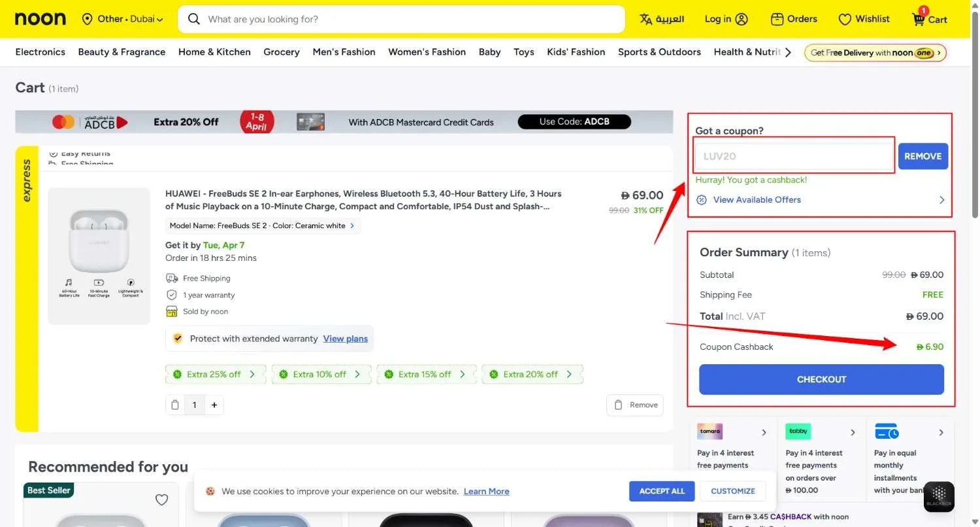Screen dimensions: 980x527
Task: Open the View plans link
Action: point(346,339)
